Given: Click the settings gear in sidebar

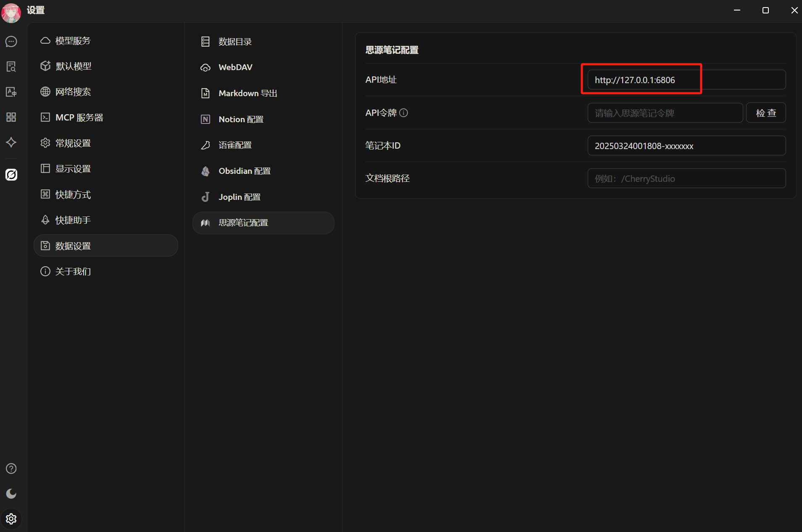Looking at the screenshot, I should click(11, 519).
